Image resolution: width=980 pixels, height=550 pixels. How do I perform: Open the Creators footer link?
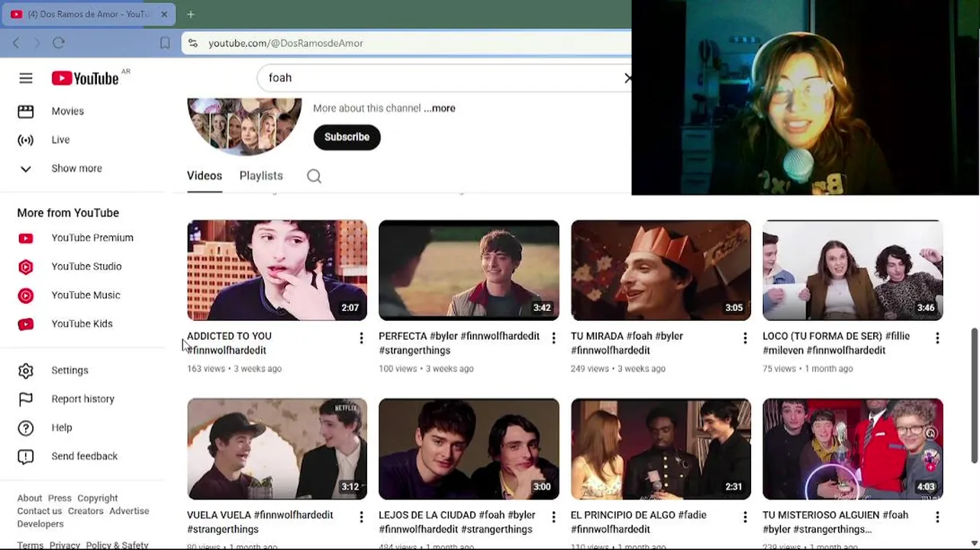(85, 511)
